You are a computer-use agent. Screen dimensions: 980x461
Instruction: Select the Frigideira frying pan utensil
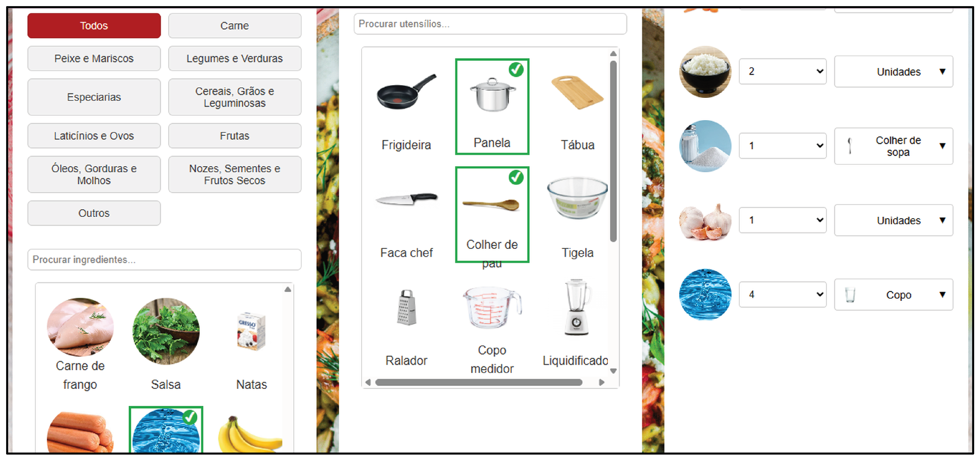tap(406, 109)
